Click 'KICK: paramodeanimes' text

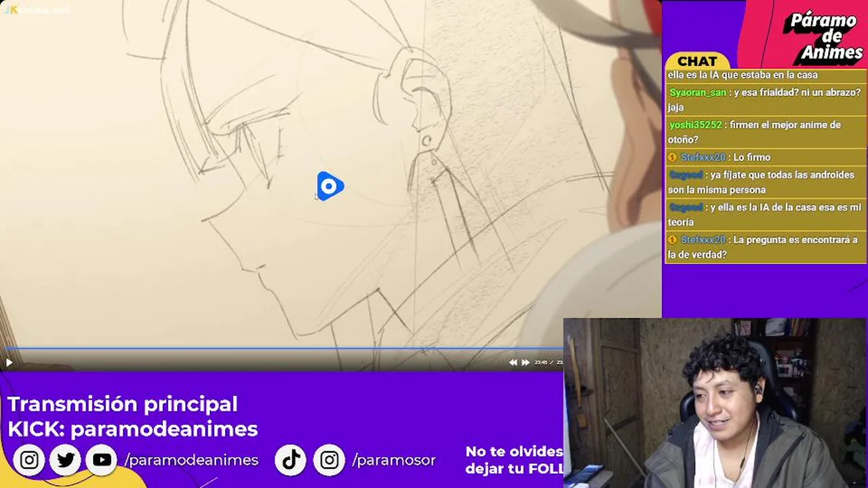coord(133,429)
